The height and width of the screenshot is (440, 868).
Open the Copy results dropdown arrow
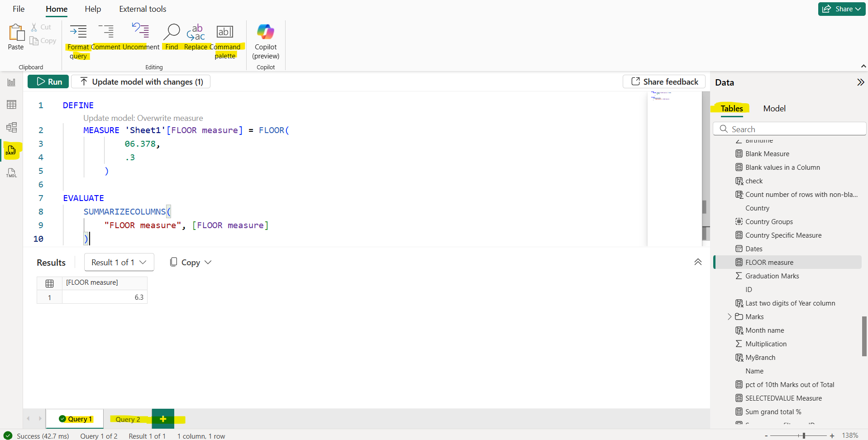[x=208, y=262]
